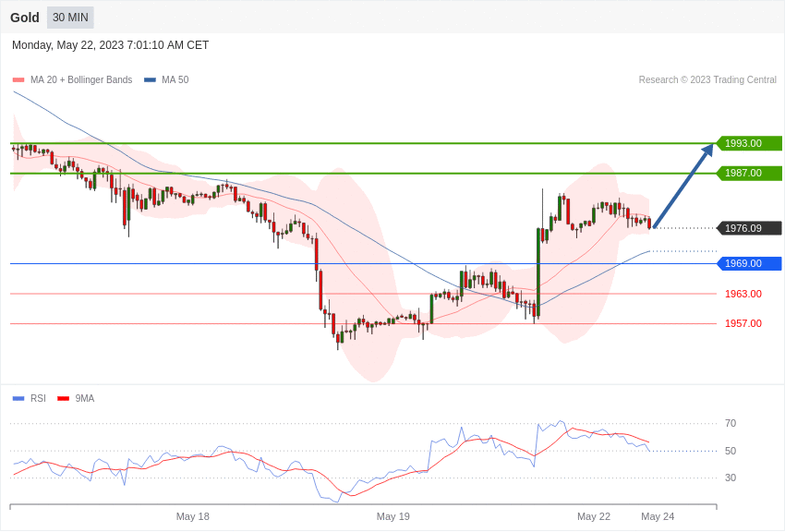Click the Gold chart title
785x532 pixels.
[25, 18]
